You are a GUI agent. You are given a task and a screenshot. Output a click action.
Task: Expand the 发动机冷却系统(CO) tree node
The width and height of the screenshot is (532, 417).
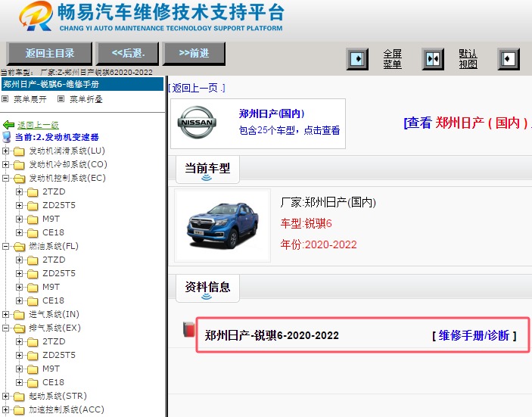click(x=5, y=164)
